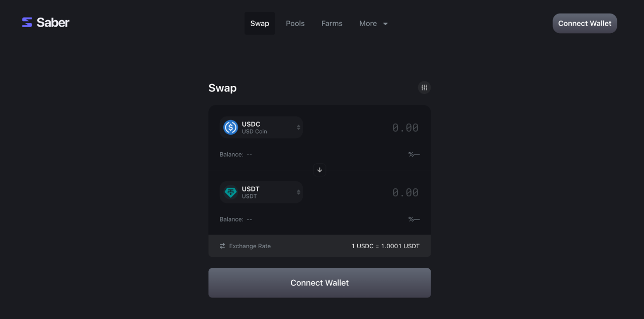
Task: Click the Exchange Rate arrows icon
Action: [x=222, y=246]
